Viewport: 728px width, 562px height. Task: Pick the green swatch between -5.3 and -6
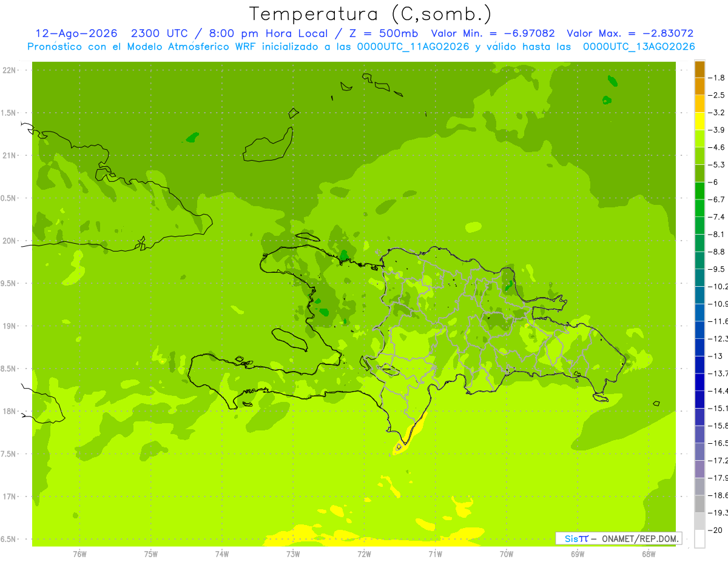coord(699,173)
